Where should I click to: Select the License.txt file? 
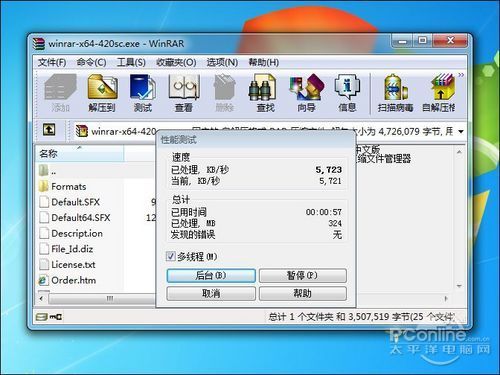pyautogui.click(x=73, y=265)
